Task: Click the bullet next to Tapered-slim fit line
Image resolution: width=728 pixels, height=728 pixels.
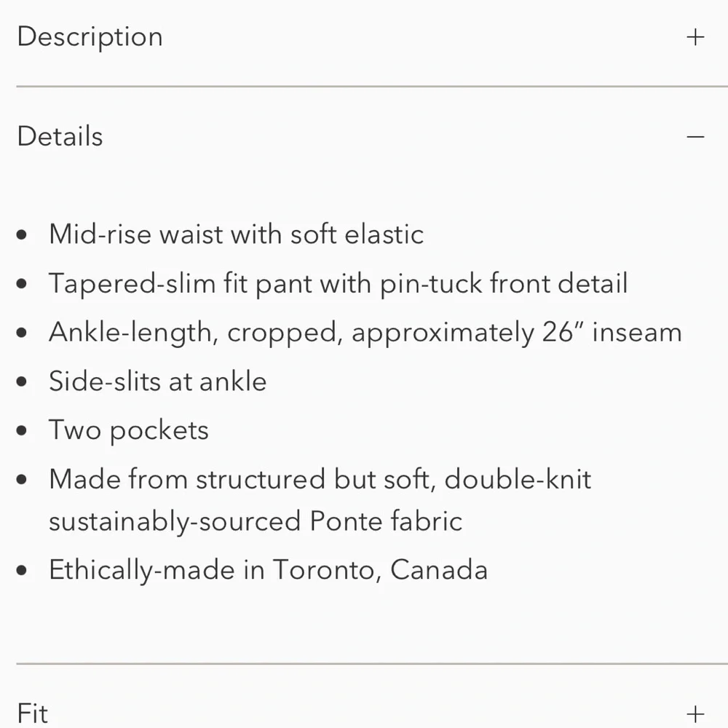Action: pos(21,283)
